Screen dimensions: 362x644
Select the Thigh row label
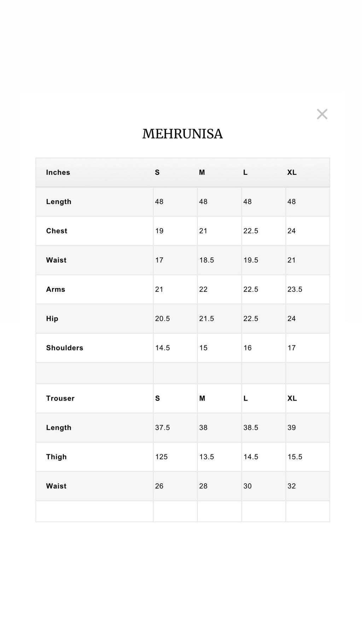coord(56,457)
